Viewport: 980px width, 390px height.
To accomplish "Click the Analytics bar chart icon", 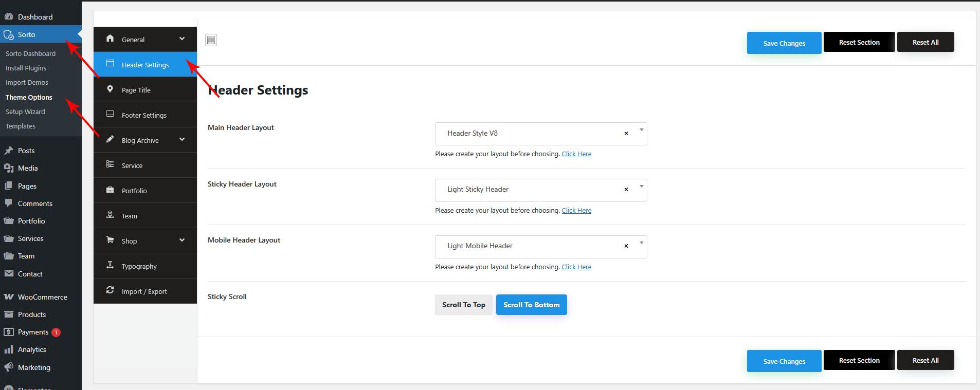I will tap(9, 349).
